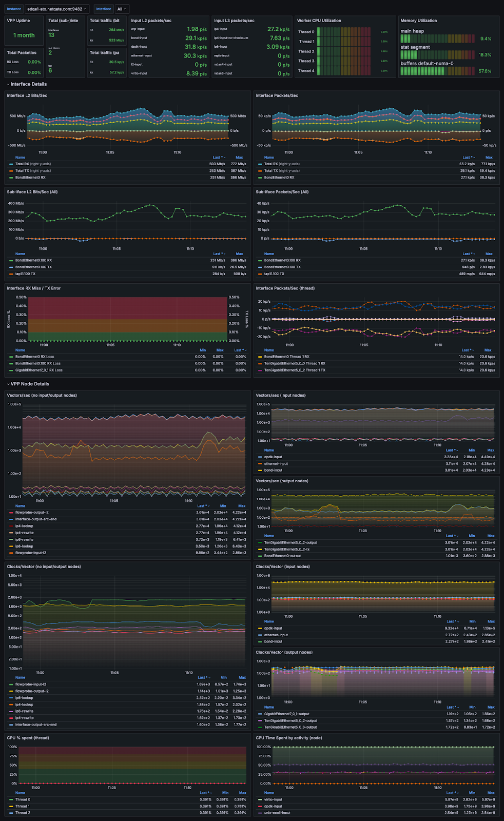Viewport: 504px width, 821px height.
Task: Collapse the VPP Node Details row
Action: click(30, 384)
